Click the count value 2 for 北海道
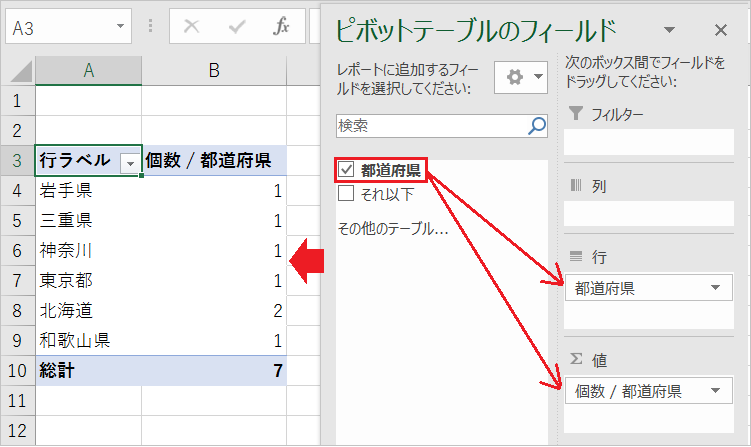The image size is (751, 447). point(214,310)
